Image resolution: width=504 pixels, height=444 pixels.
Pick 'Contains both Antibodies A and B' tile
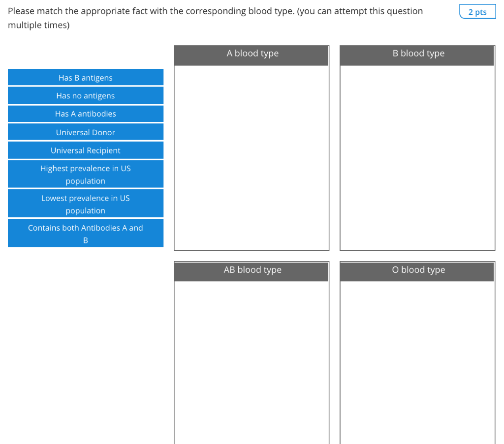point(86,233)
